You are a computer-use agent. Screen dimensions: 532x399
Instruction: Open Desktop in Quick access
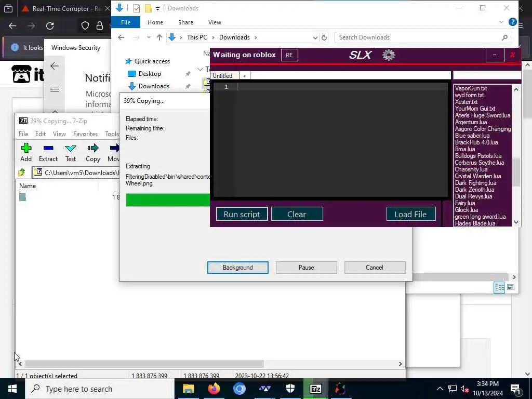tap(150, 74)
